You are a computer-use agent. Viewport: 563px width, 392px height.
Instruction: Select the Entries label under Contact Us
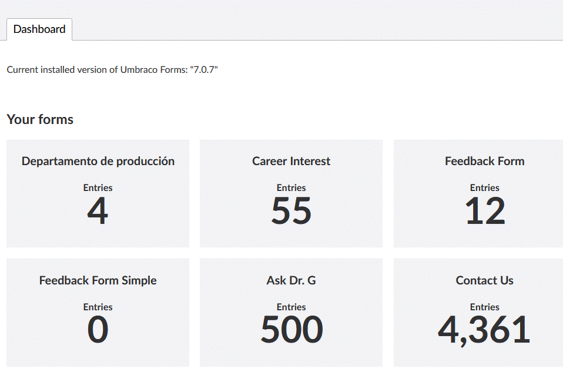coord(485,307)
